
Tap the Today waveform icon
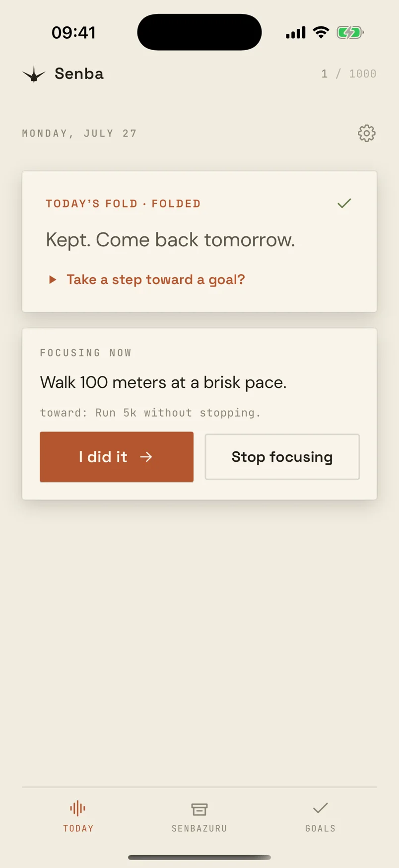pos(78,808)
